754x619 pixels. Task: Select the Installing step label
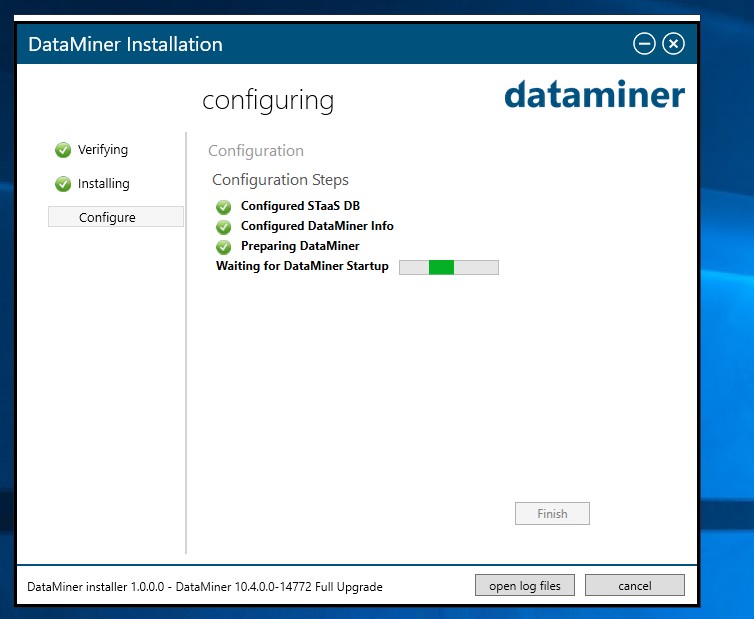pyautogui.click(x=103, y=184)
